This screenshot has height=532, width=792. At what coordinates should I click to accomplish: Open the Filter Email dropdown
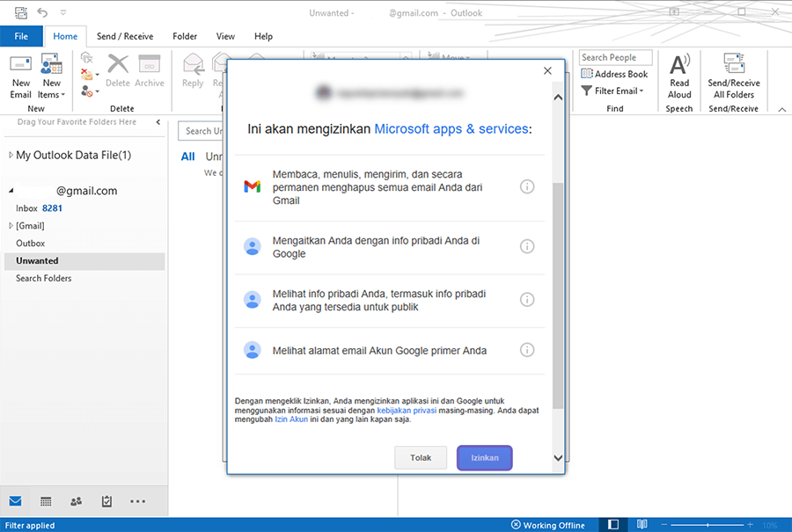pyautogui.click(x=612, y=91)
